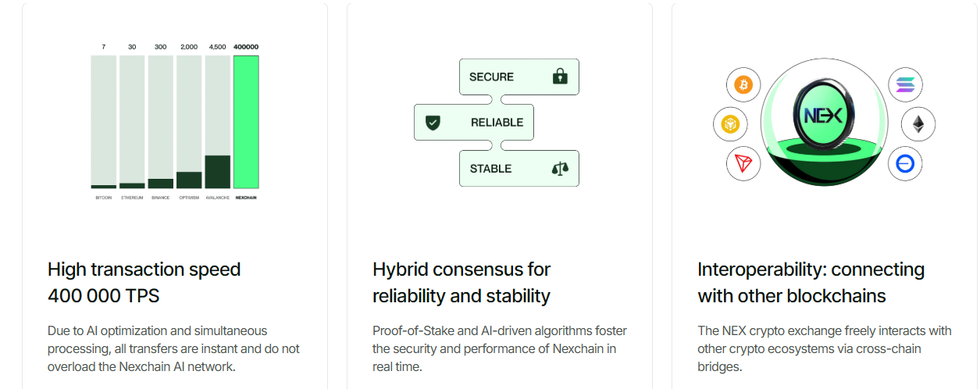Screen dimensions: 980x389
Task: Click the STABLE label box
Action: point(519,169)
